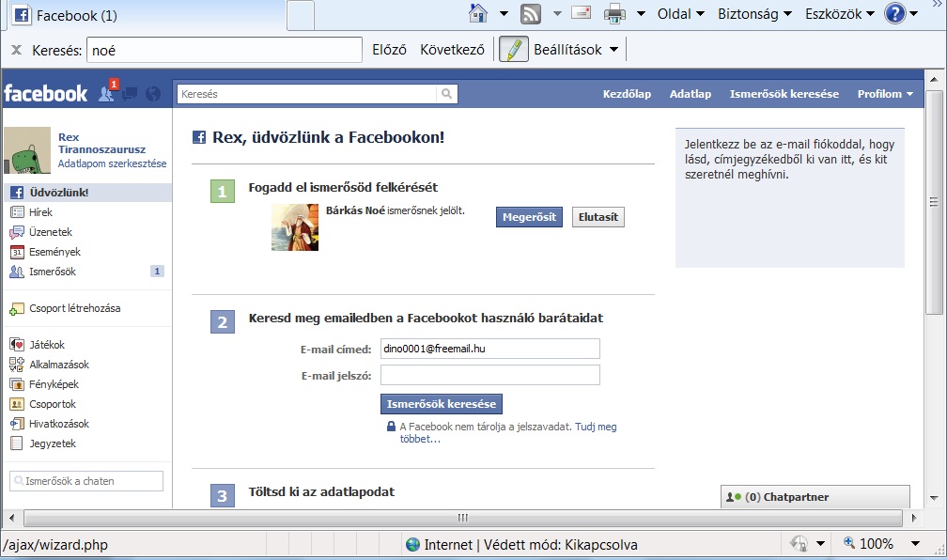Click the horizontal scrollbar right arrow

914,518
